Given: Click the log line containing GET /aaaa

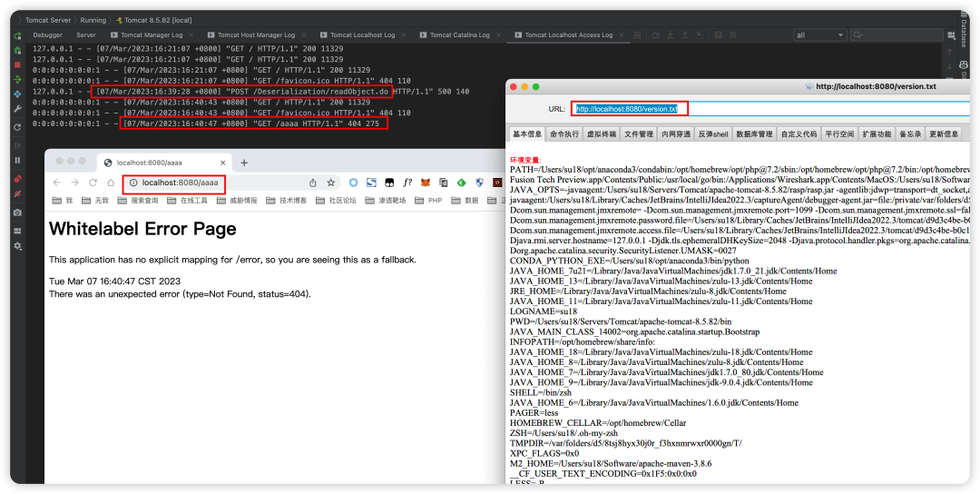Looking at the screenshot, I should coord(206,123).
